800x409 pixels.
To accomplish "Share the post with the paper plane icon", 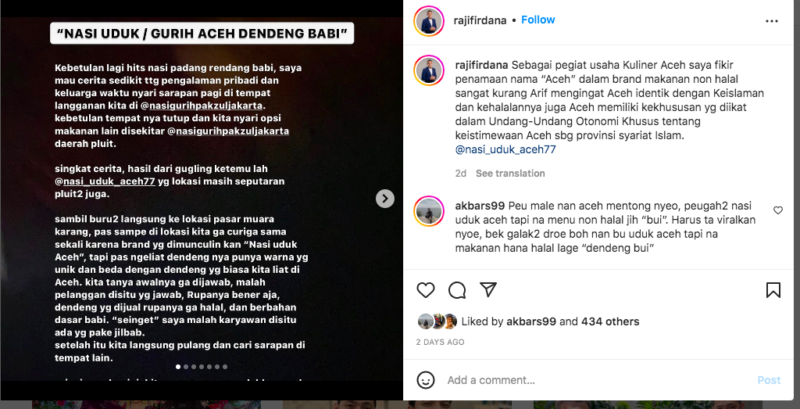I will point(488,290).
